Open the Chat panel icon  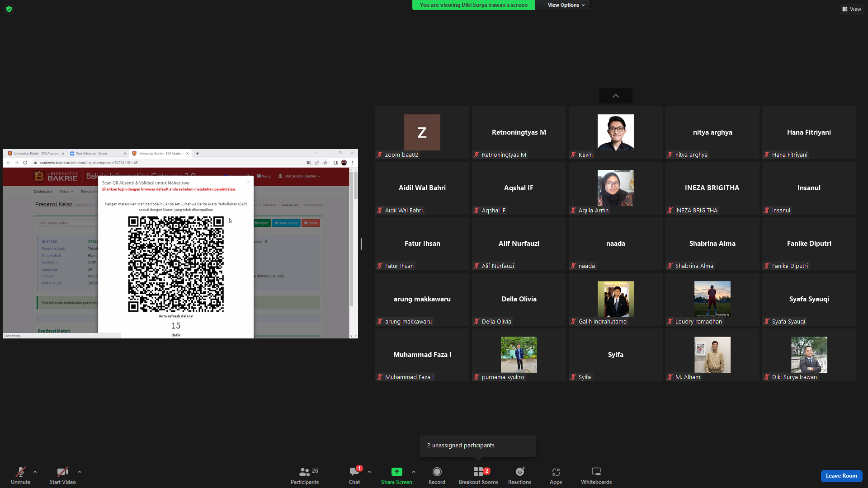[x=354, y=472]
